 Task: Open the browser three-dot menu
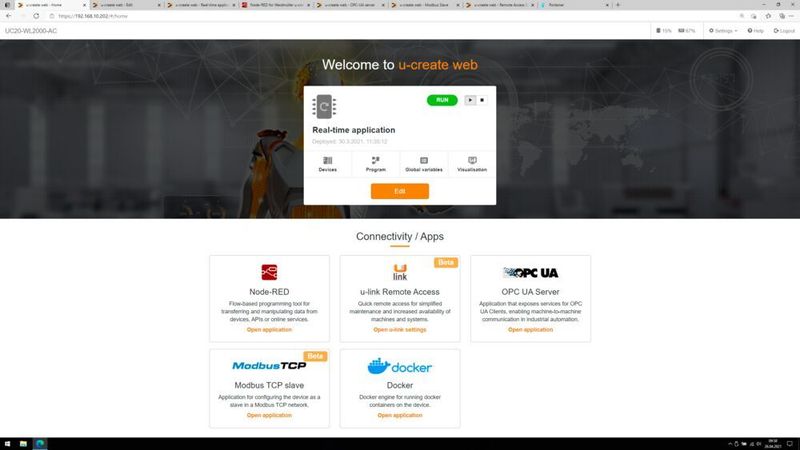[x=791, y=16]
